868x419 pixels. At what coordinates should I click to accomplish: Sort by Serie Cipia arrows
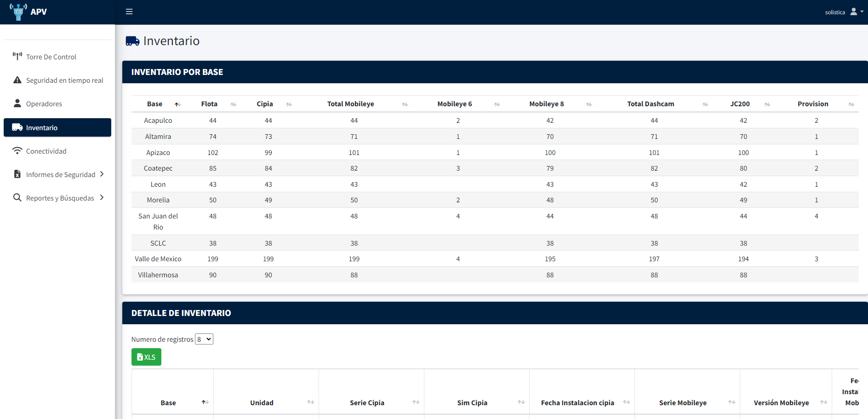pos(416,402)
